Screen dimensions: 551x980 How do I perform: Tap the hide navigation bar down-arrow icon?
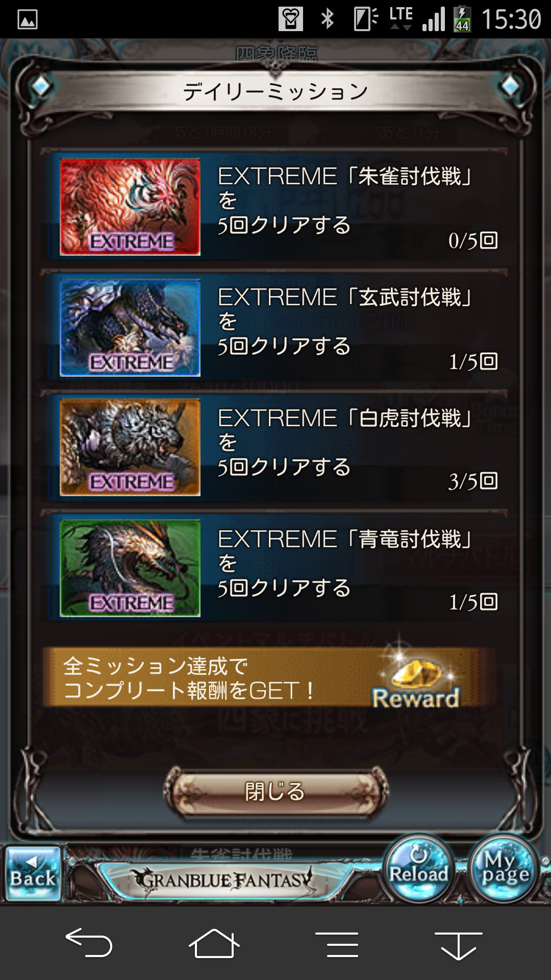click(458, 945)
